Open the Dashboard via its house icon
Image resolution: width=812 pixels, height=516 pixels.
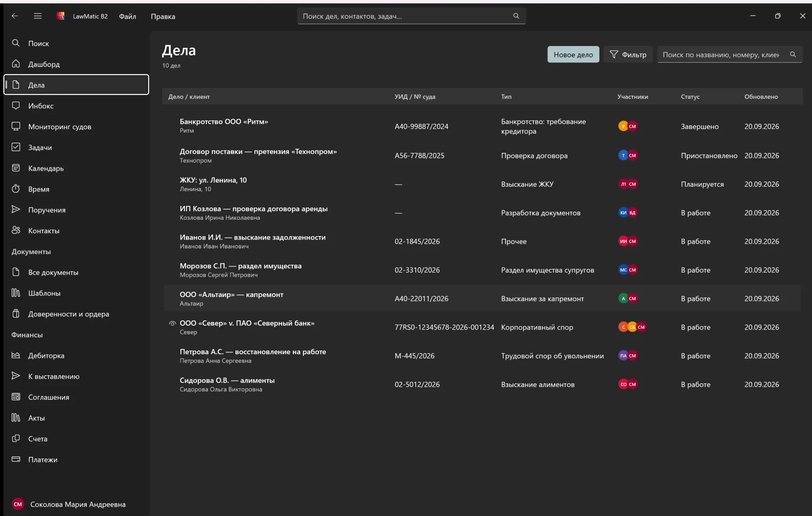click(16, 64)
